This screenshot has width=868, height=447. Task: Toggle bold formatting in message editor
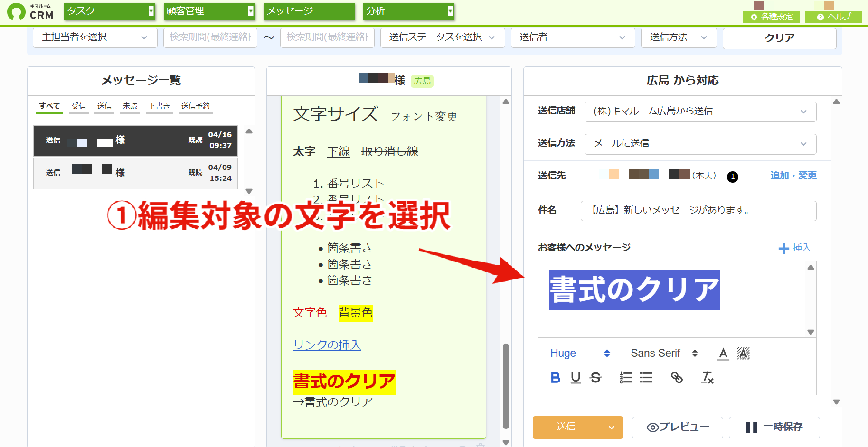555,377
